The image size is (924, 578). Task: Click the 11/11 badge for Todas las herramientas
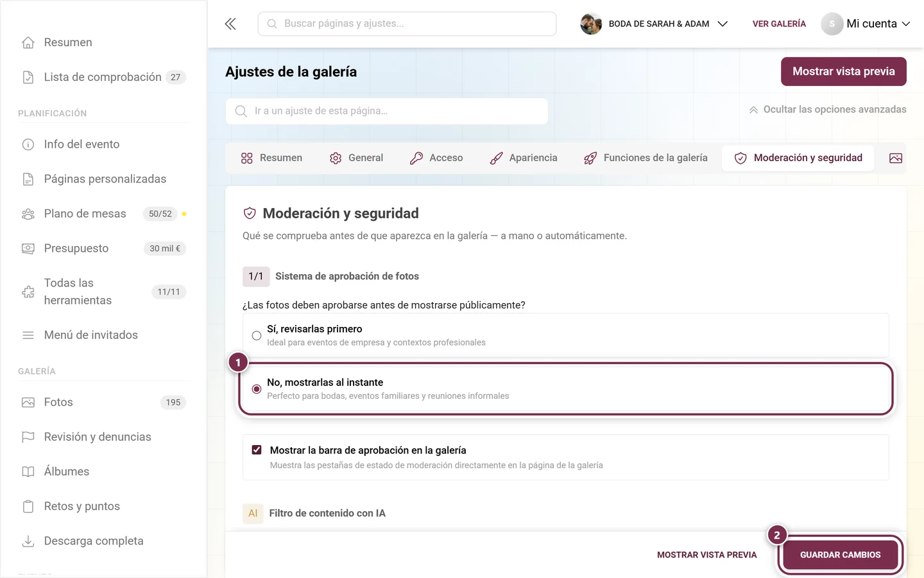(169, 292)
